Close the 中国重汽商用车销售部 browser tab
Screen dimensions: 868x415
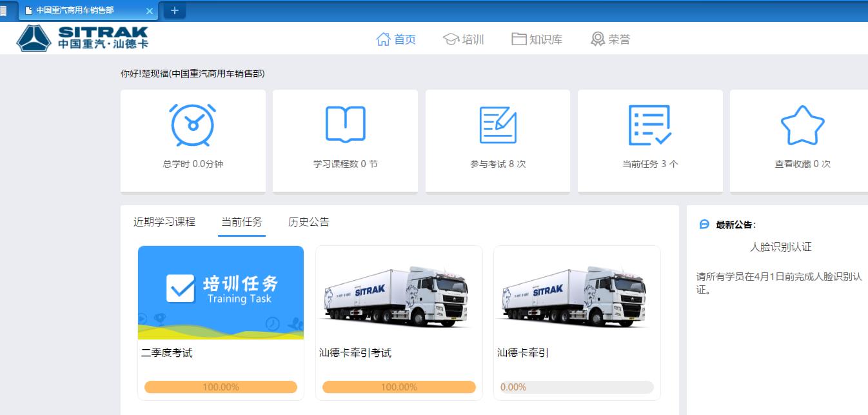click(x=150, y=11)
